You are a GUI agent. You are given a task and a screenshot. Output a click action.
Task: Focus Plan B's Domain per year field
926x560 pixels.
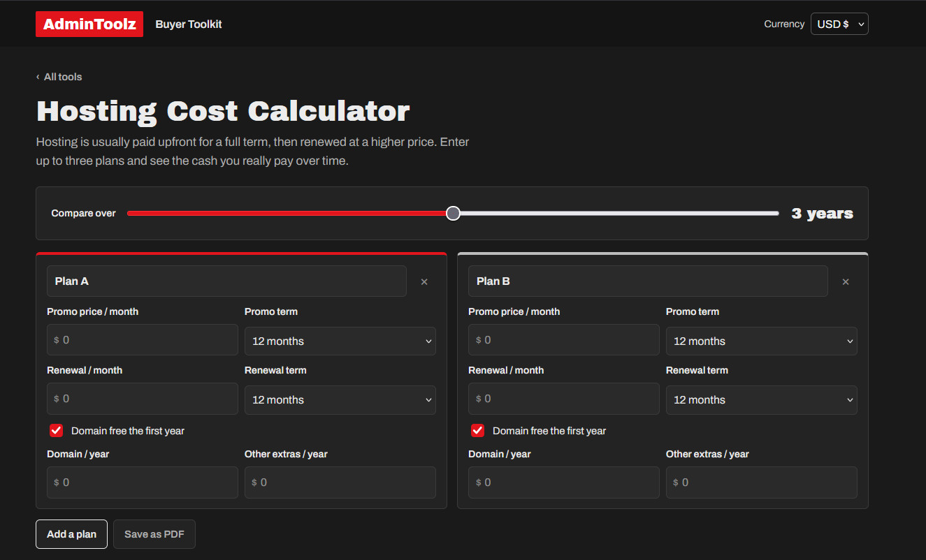point(564,482)
